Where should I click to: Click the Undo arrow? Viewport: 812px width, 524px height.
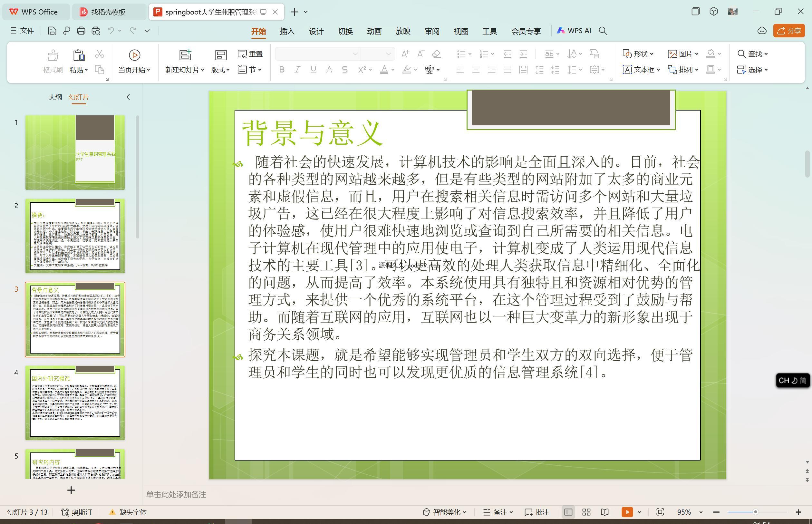click(x=111, y=31)
